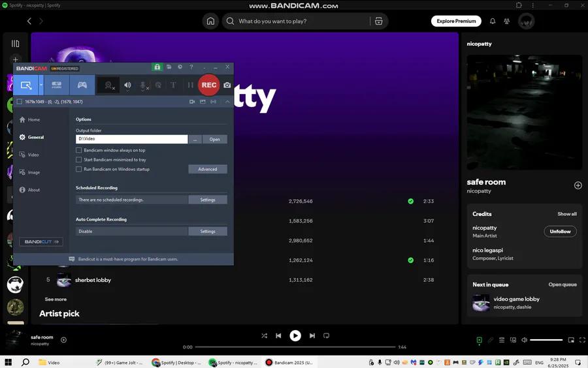588x368 pixels.
Task: Browse output folder with the ... button
Action: pyautogui.click(x=195, y=139)
